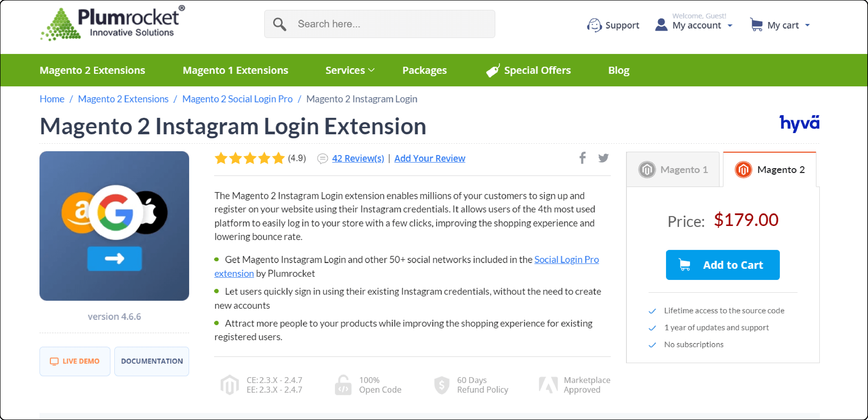
Task: Expand the My cart dropdown arrow
Action: tap(807, 25)
